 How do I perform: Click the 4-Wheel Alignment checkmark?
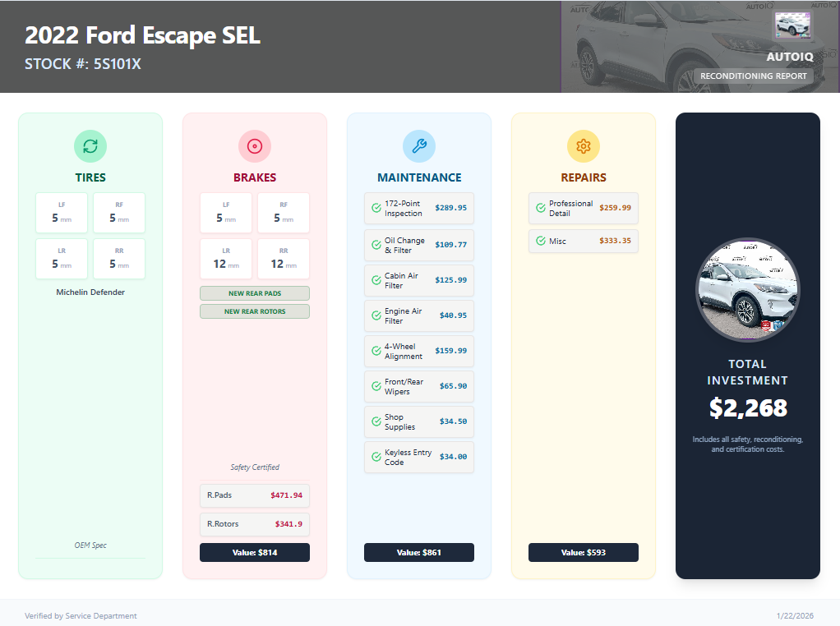(376, 352)
